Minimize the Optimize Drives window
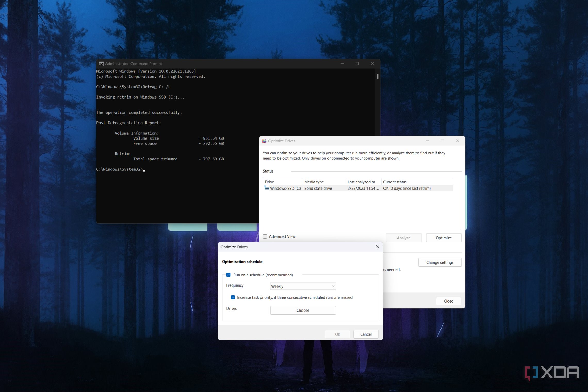This screenshot has height=392, width=588. [427, 141]
